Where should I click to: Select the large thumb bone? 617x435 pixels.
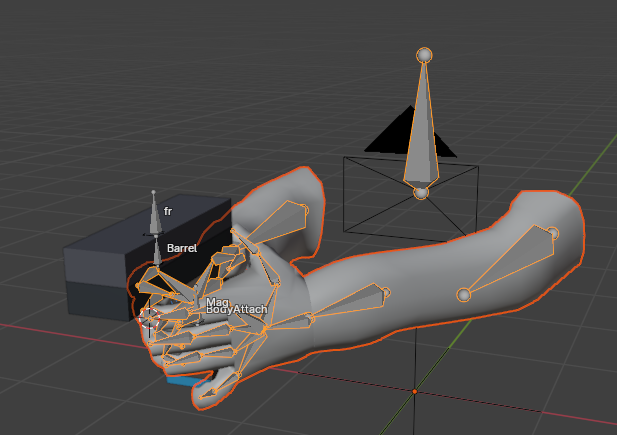[x=275, y=222]
